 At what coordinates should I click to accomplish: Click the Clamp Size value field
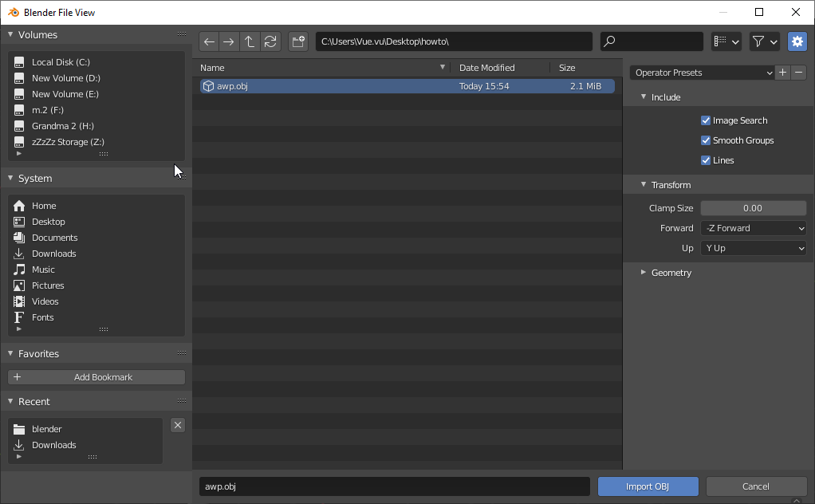coord(753,208)
